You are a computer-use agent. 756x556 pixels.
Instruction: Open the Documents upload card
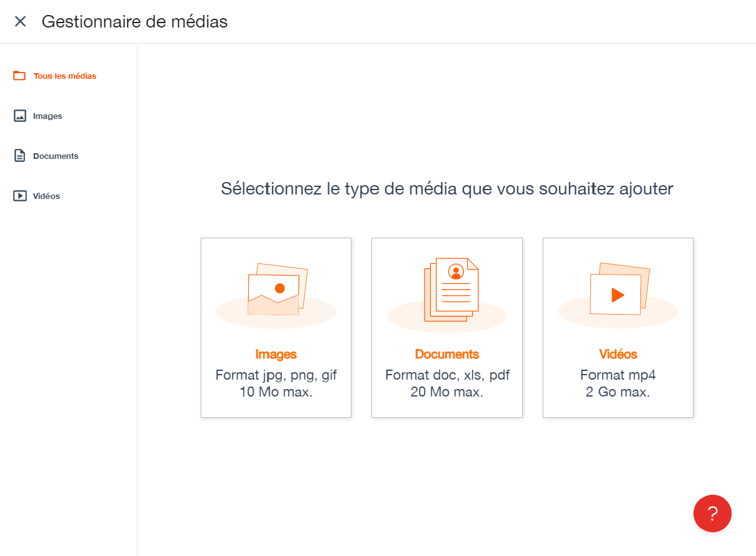click(x=446, y=327)
